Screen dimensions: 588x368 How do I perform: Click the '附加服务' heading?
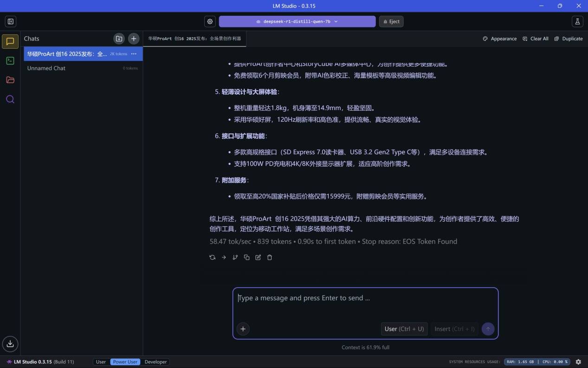tap(234, 180)
